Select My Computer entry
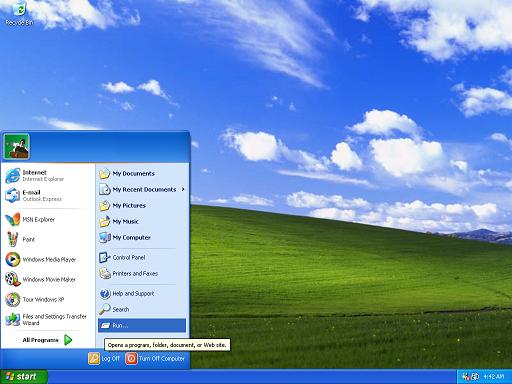 (x=142, y=238)
